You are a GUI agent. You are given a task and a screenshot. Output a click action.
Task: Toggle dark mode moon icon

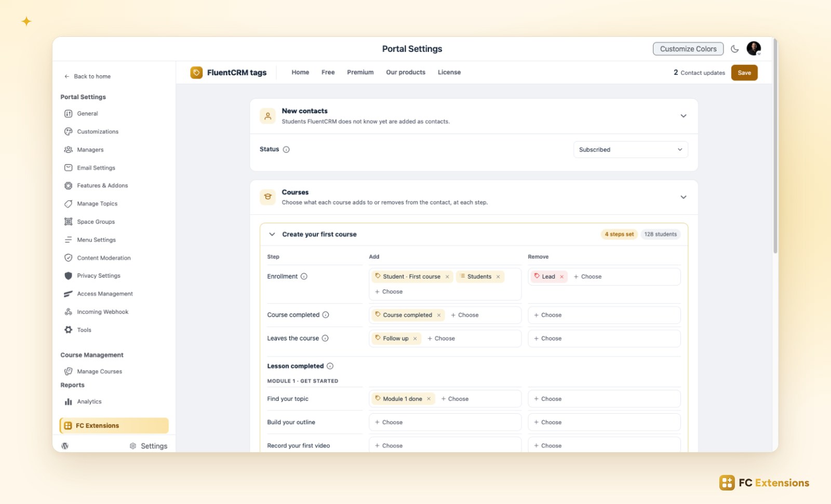[x=734, y=49]
